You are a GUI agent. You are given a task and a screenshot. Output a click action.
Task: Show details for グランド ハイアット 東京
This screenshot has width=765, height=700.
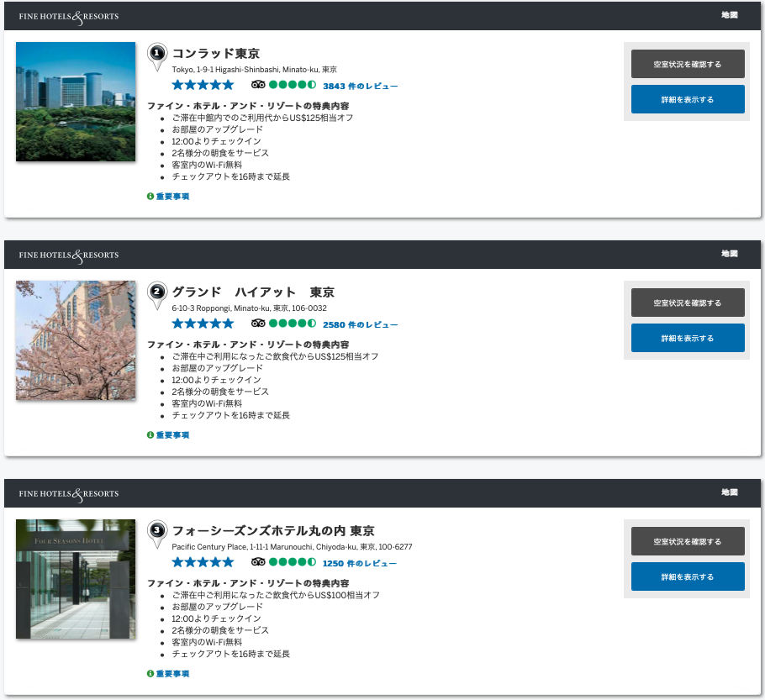[688, 338]
